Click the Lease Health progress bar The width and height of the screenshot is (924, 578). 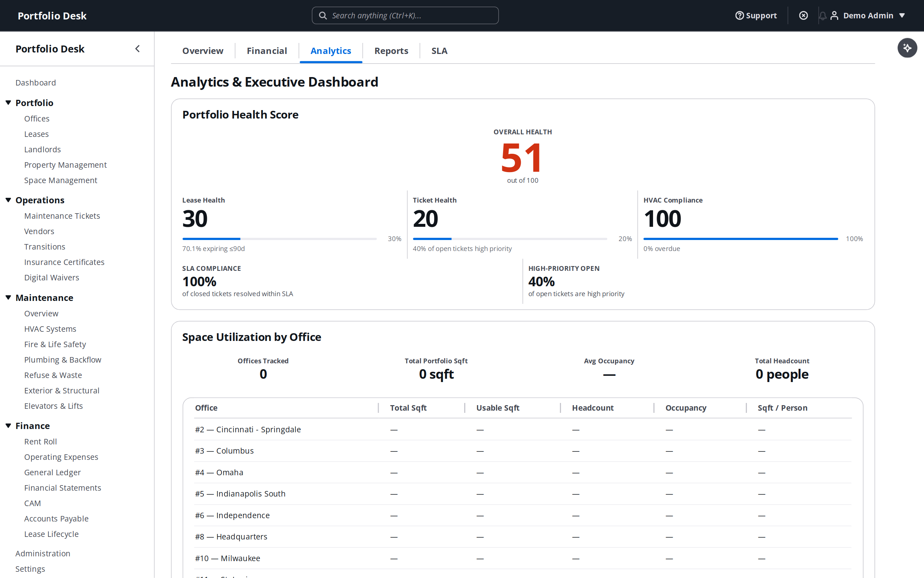pyautogui.click(x=279, y=239)
